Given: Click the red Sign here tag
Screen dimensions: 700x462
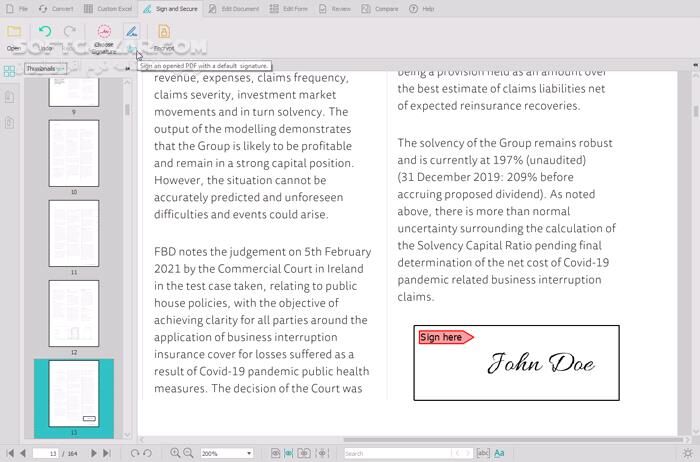Looking at the screenshot, I should 444,337.
